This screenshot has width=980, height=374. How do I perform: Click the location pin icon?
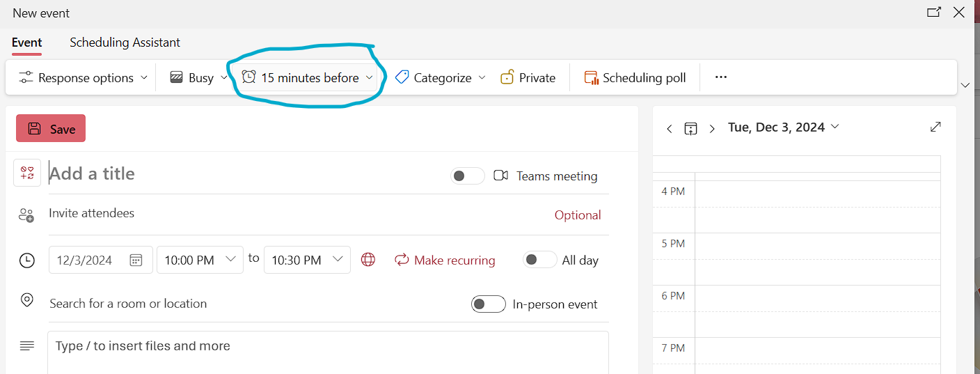[x=27, y=301]
